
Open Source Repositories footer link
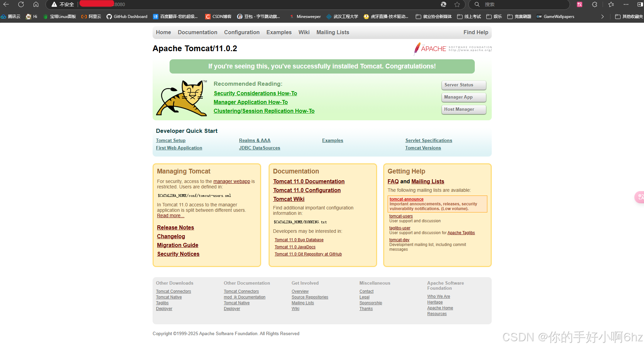coord(310,297)
